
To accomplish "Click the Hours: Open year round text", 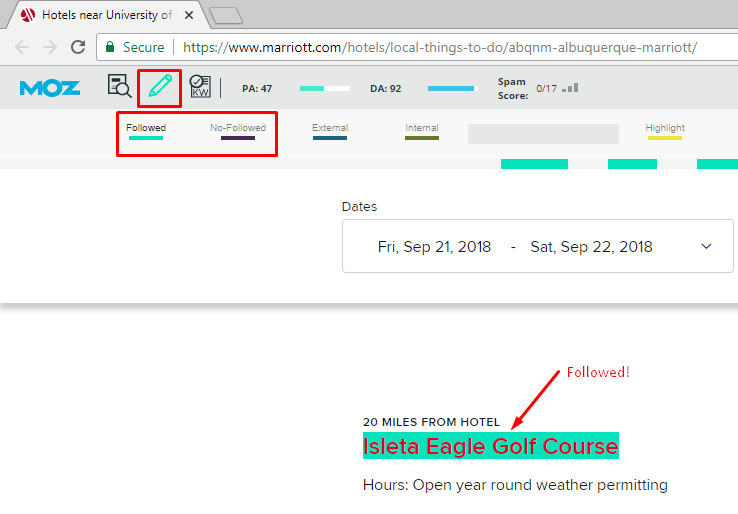I will pos(515,485).
